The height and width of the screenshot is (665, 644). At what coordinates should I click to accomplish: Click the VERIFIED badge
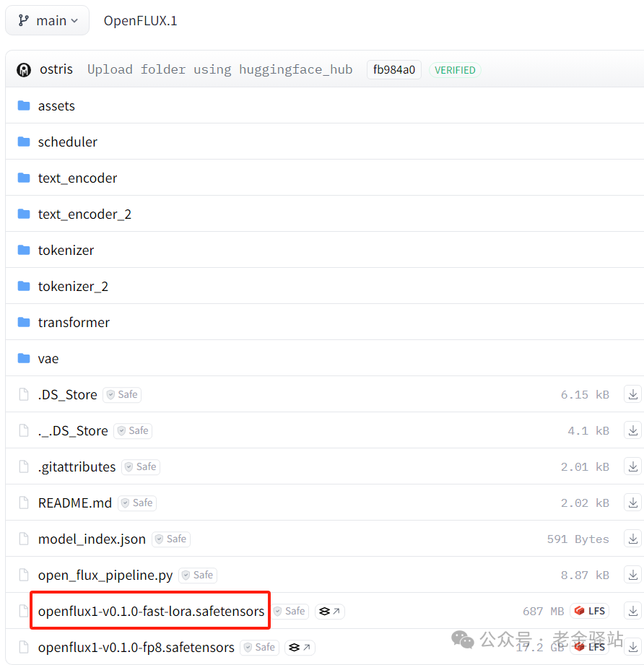(x=455, y=70)
